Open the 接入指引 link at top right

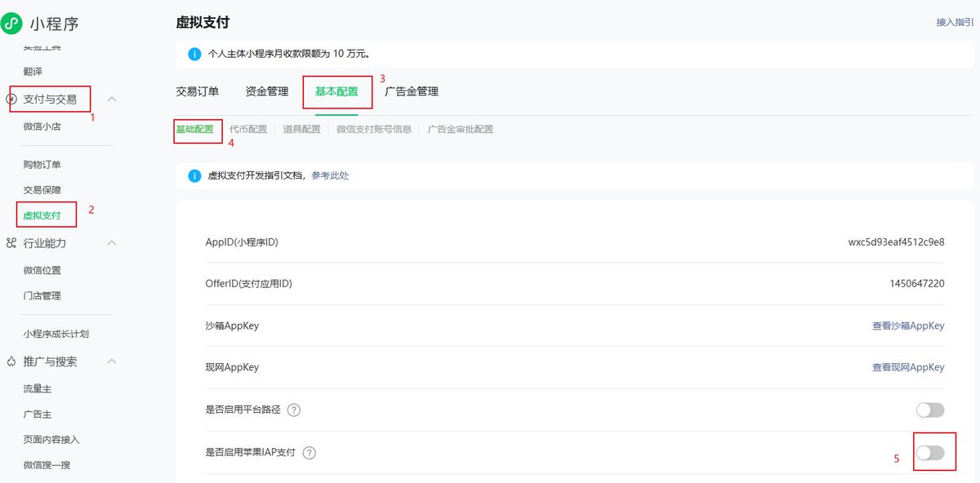point(955,23)
